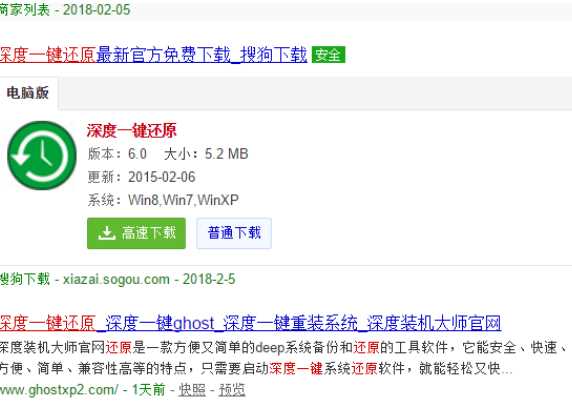This screenshot has height=408, width=572.
Task: Click the xiazai.sogou.com source URL
Action: pos(116,280)
